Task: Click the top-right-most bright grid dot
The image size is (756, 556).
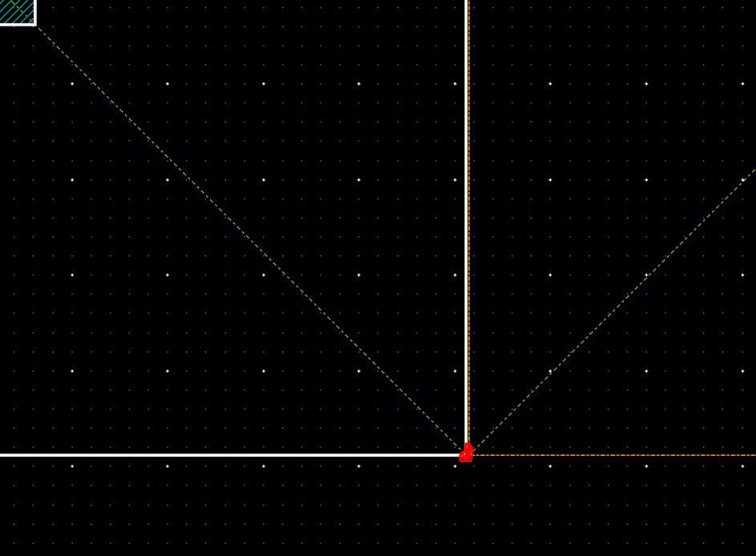Action: tap(742, 83)
